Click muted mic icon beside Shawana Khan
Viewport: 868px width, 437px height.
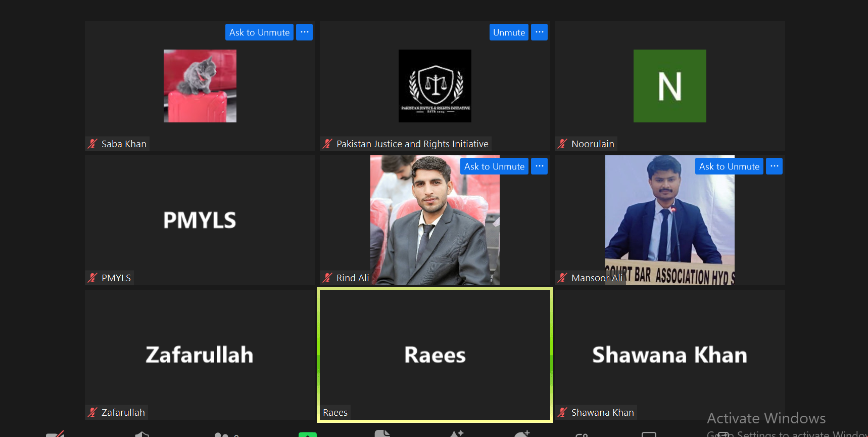562,412
